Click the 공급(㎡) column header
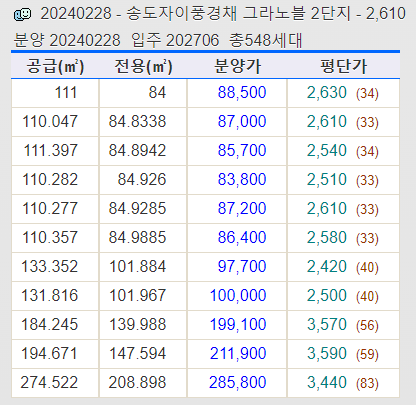The height and width of the screenshot is (405, 416). pos(55,66)
